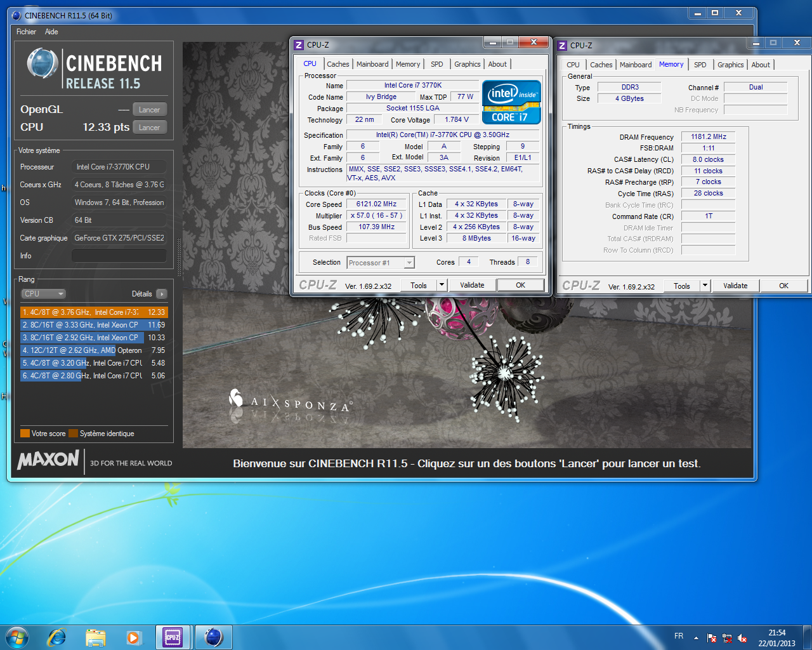This screenshot has width=812, height=650.
Task: Run the OpenGL test with Lancer
Action: coord(150,110)
